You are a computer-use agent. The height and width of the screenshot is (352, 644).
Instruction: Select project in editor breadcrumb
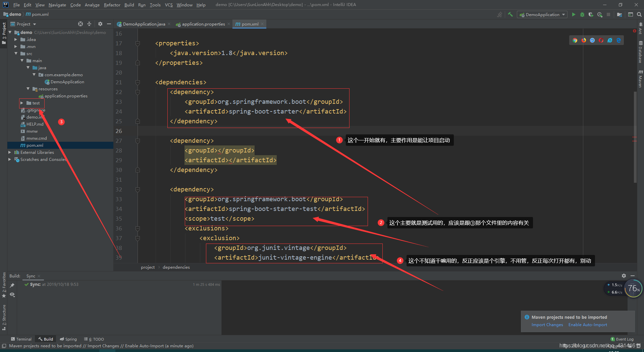[148, 267]
